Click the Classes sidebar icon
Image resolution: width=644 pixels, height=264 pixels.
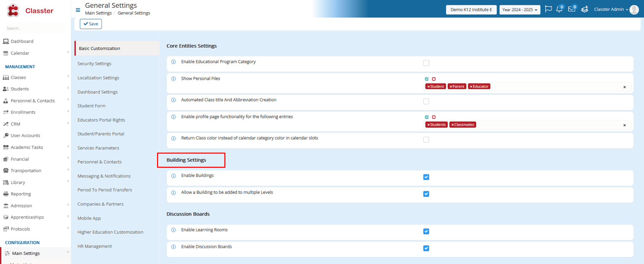pyautogui.click(x=6, y=77)
